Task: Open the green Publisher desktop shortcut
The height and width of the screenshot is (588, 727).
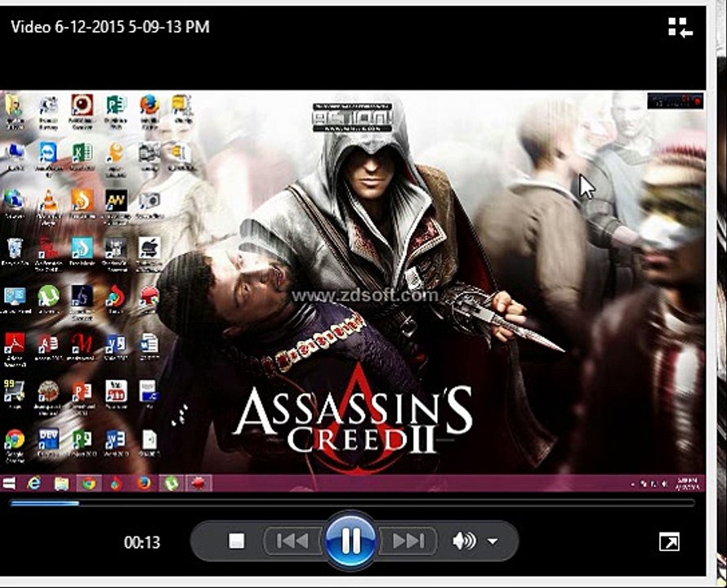Action: click(x=116, y=111)
